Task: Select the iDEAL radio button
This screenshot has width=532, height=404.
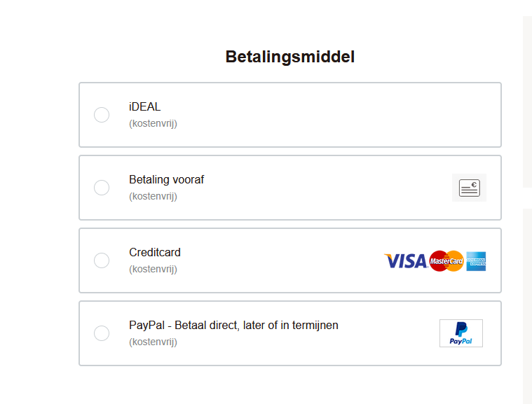Action: pos(102,115)
